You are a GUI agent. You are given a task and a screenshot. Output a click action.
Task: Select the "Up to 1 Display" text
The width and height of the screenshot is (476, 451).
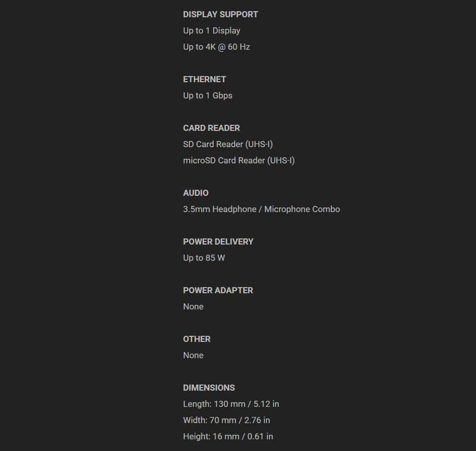click(x=212, y=30)
